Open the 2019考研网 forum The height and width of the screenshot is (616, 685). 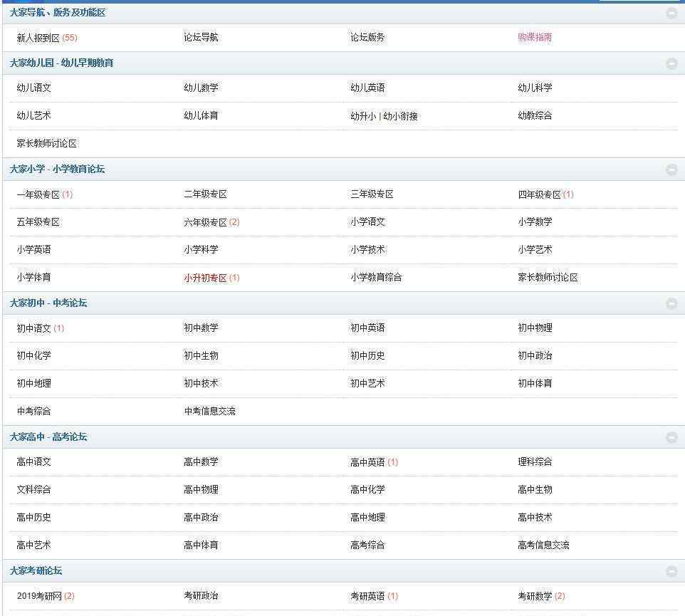pos(39,596)
